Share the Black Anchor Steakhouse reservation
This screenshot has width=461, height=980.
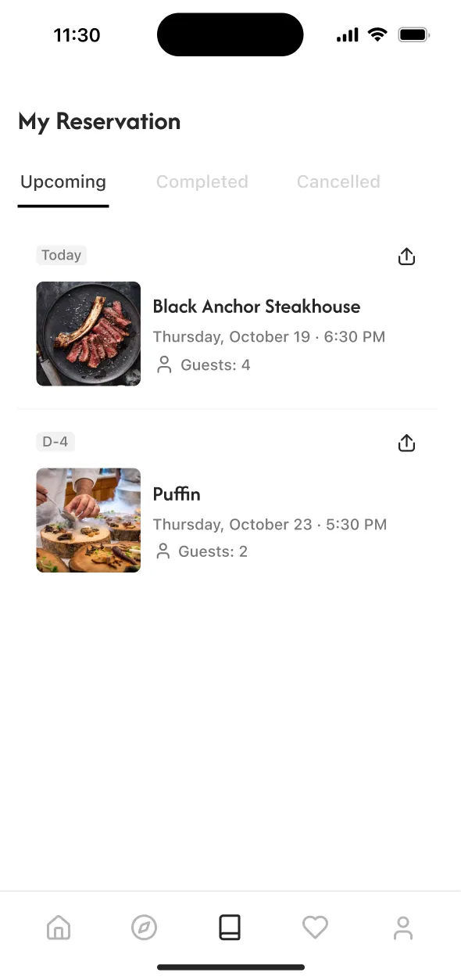click(x=406, y=256)
